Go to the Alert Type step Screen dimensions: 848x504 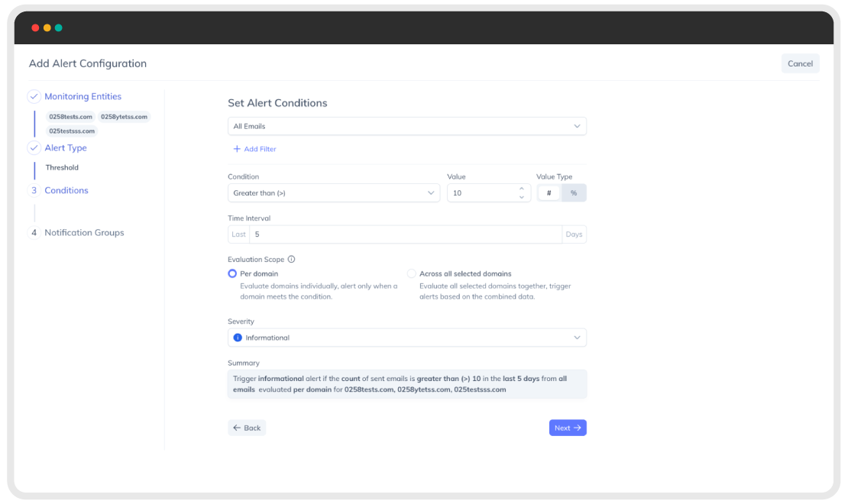coord(66,147)
